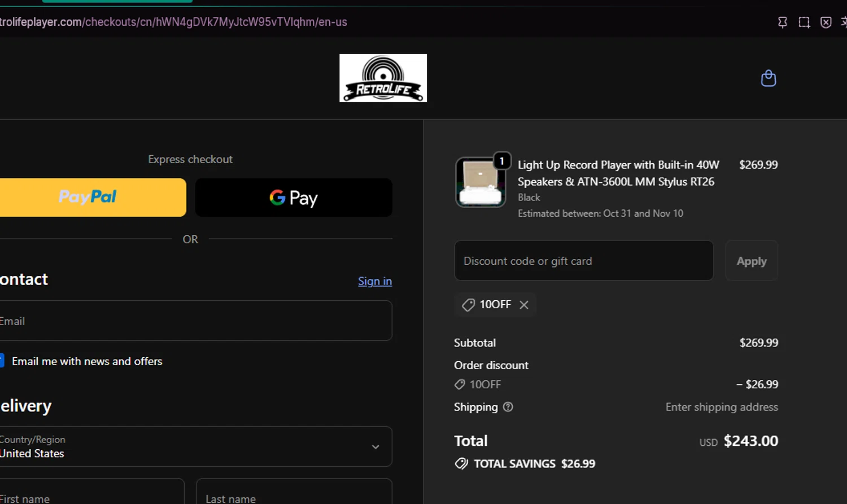Expand the Country/Region dropdown
This screenshot has height=504, width=847.
195,446
